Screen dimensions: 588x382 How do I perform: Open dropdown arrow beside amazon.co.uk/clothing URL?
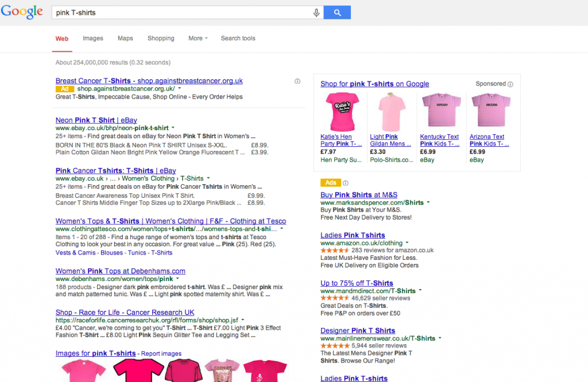coord(407,243)
